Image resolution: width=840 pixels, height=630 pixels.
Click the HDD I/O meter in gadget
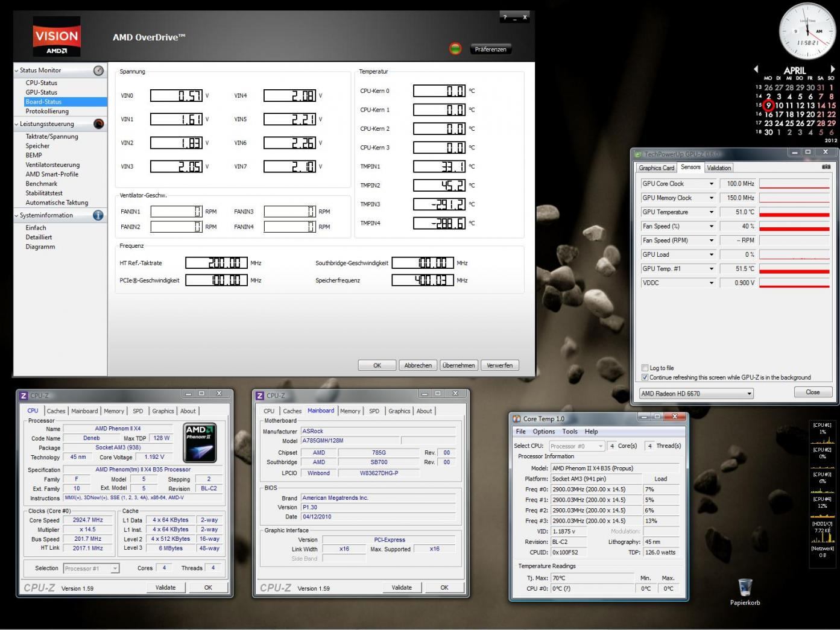point(822,532)
